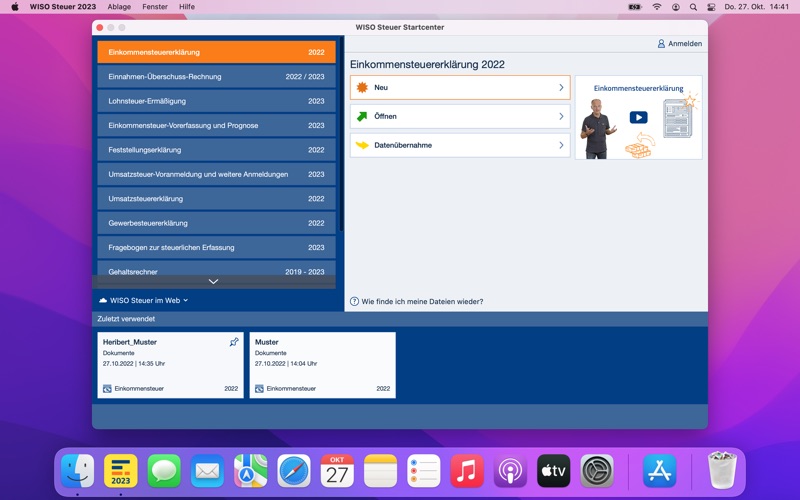Open the Ablage menu
Screen dimensions: 800x500
point(119,7)
